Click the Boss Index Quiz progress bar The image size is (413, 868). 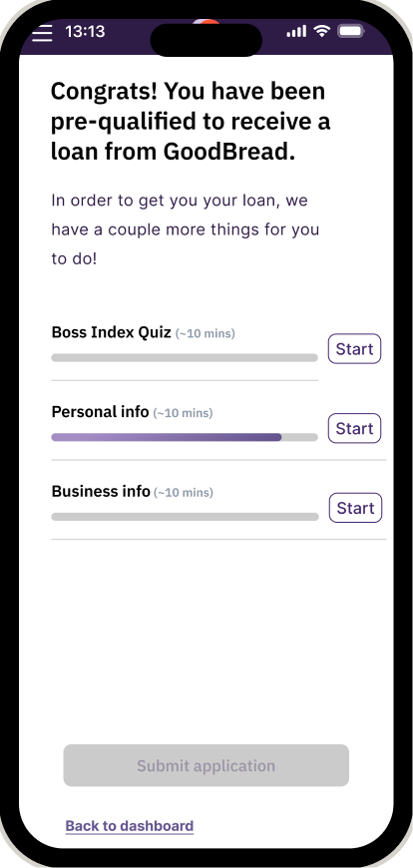tap(185, 357)
